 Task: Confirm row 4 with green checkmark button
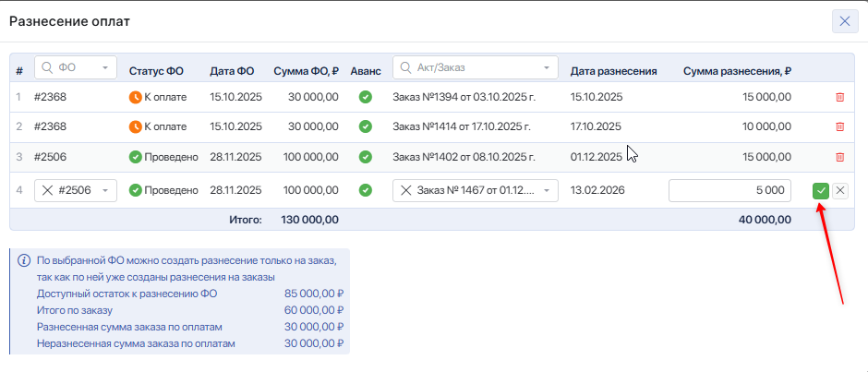point(820,190)
